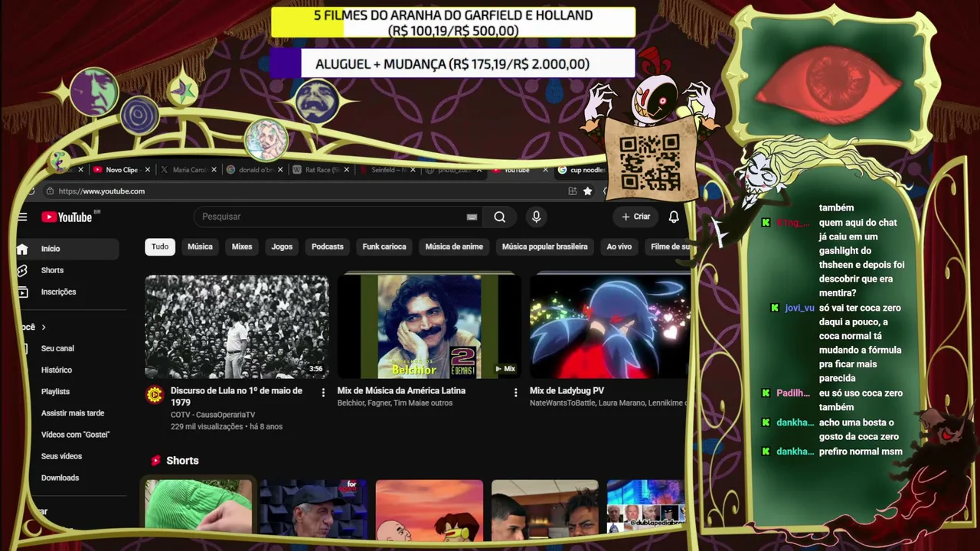Click the search magnifier button
Screen dimensions: 980x551
(x=499, y=217)
